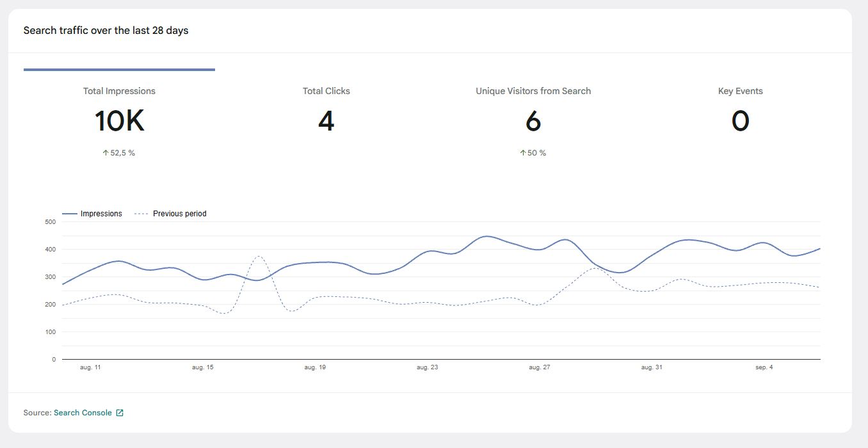Click the aug. 19 date label

[x=315, y=367]
